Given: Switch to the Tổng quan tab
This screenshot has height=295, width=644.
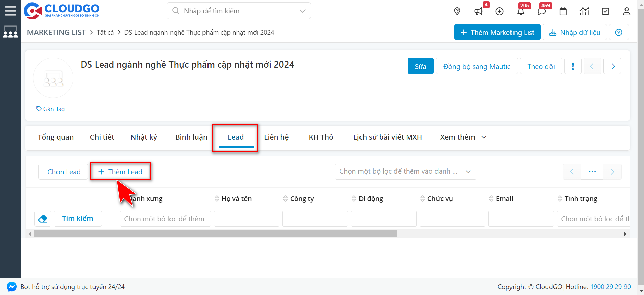Looking at the screenshot, I should point(56,137).
